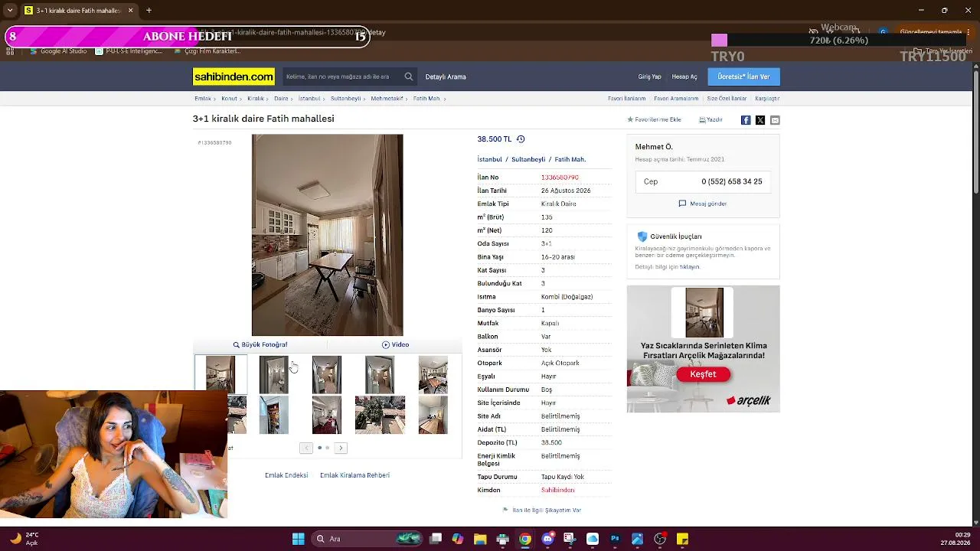Click the Chrome apps grid icon
The height and width of the screenshot is (551, 980).
click(x=10, y=51)
